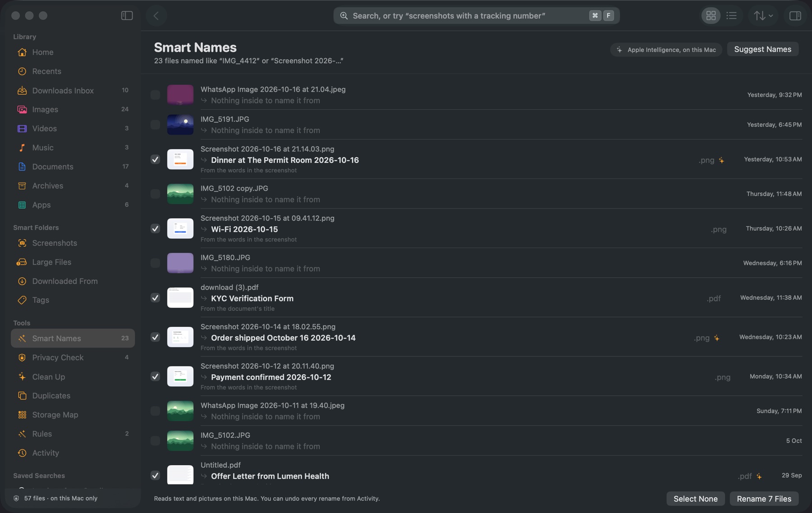Image resolution: width=812 pixels, height=513 pixels.
Task: Select the Videos film icon
Action: (22, 128)
